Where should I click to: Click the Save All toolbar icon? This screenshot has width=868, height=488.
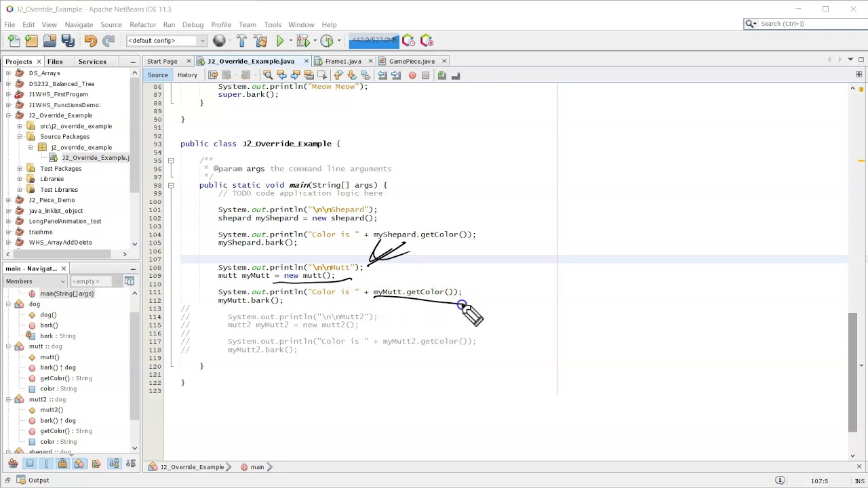coord(68,41)
